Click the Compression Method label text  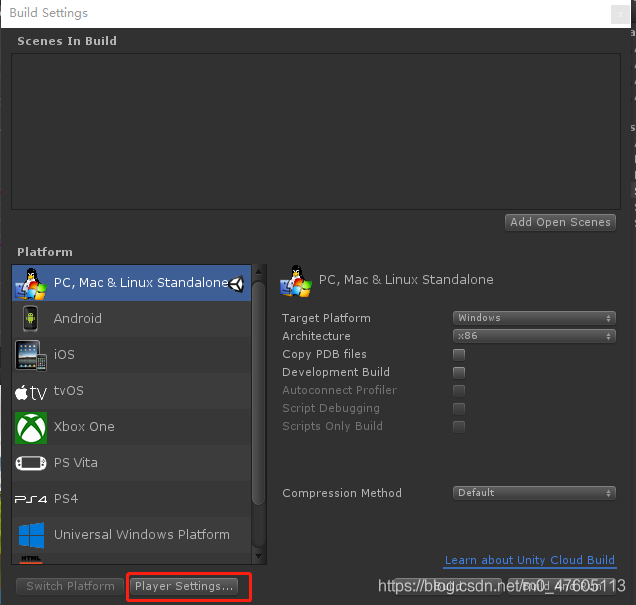[x=342, y=493]
